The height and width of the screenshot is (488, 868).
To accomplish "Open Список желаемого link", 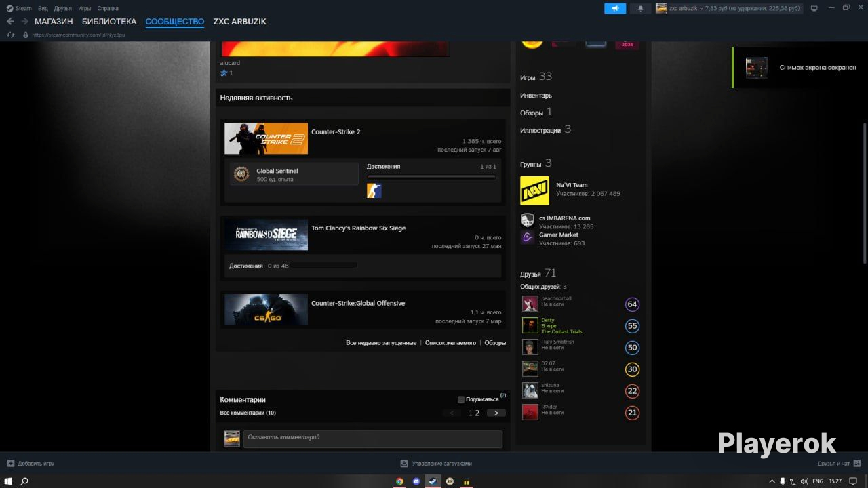I will tap(450, 343).
